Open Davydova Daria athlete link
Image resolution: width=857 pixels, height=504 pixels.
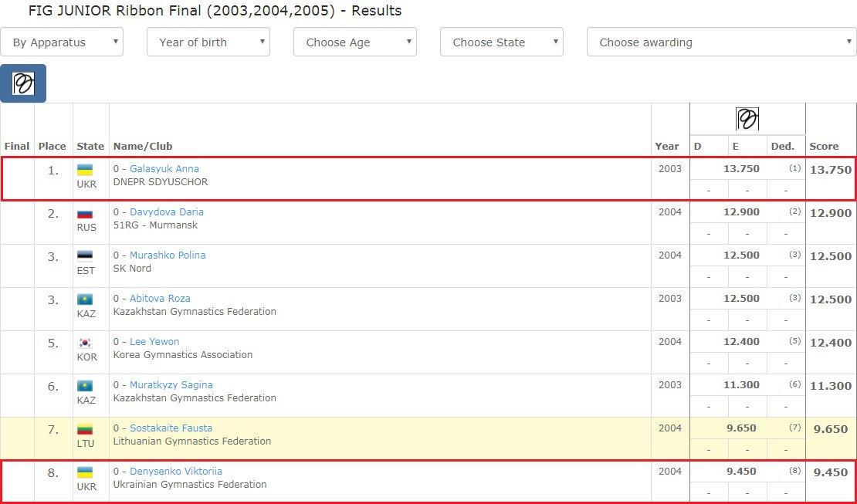click(x=166, y=212)
